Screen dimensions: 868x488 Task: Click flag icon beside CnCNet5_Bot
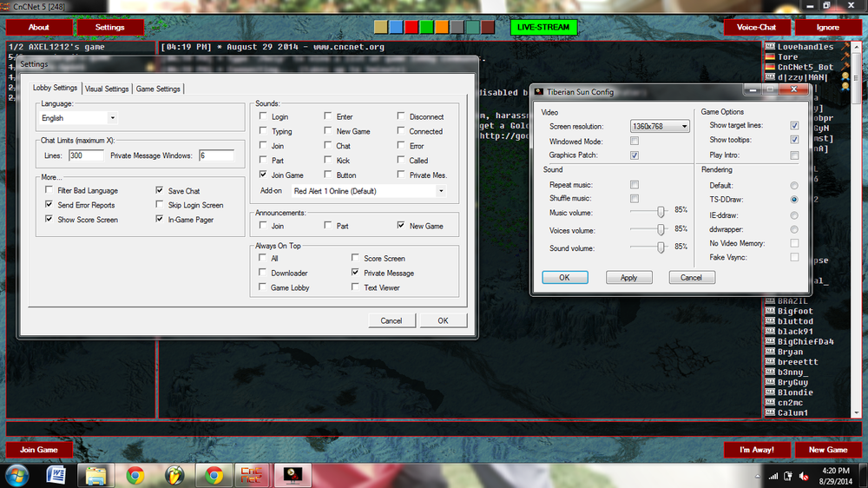[769, 67]
